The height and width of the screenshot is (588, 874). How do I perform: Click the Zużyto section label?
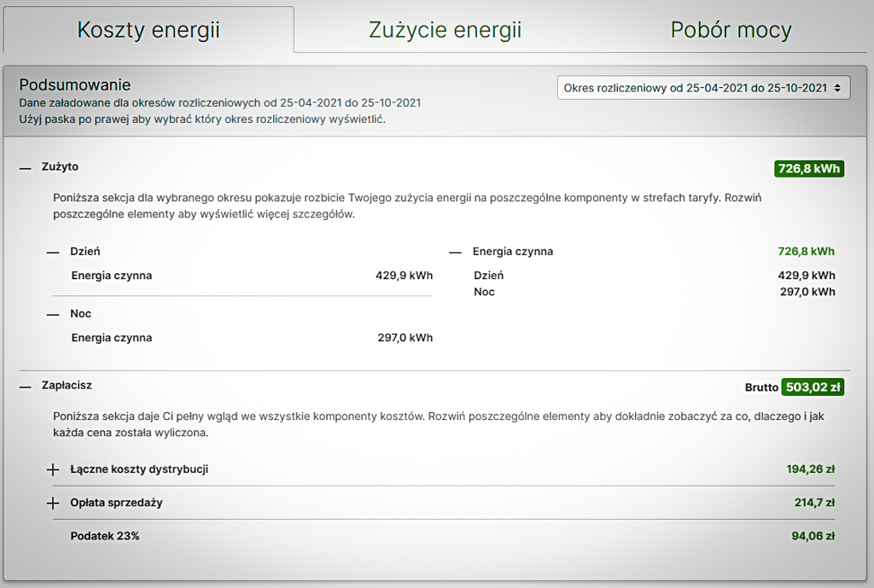(60, 166)
